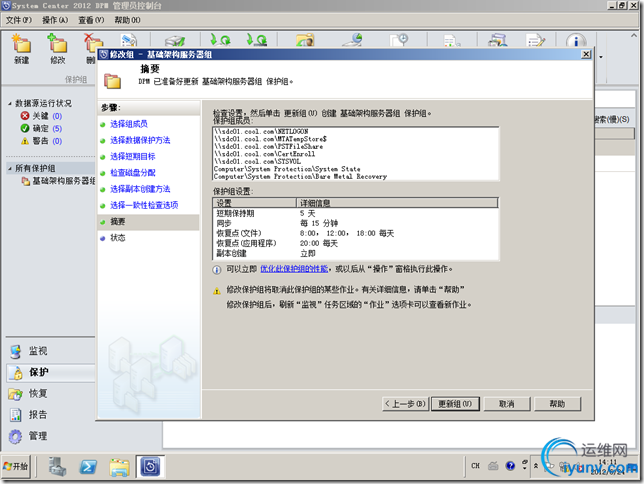The image size is (644, 484).
Task: Go to wizard step 选择短期目标
Action: point(133,156)
